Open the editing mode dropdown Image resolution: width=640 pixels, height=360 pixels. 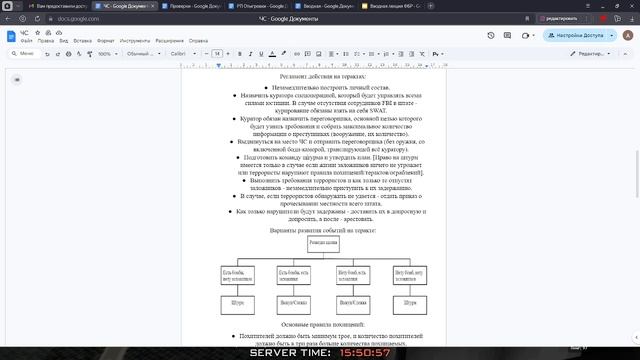[590, 54]
